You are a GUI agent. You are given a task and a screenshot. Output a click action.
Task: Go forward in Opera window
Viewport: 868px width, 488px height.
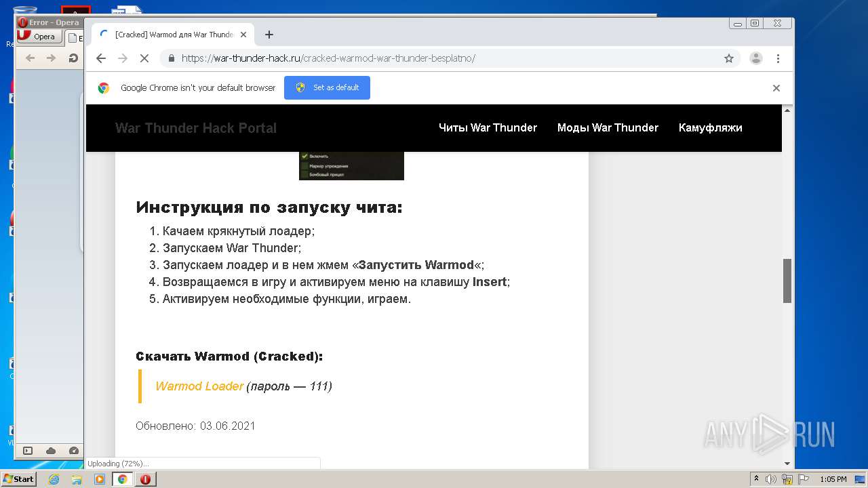pos(52,58)
